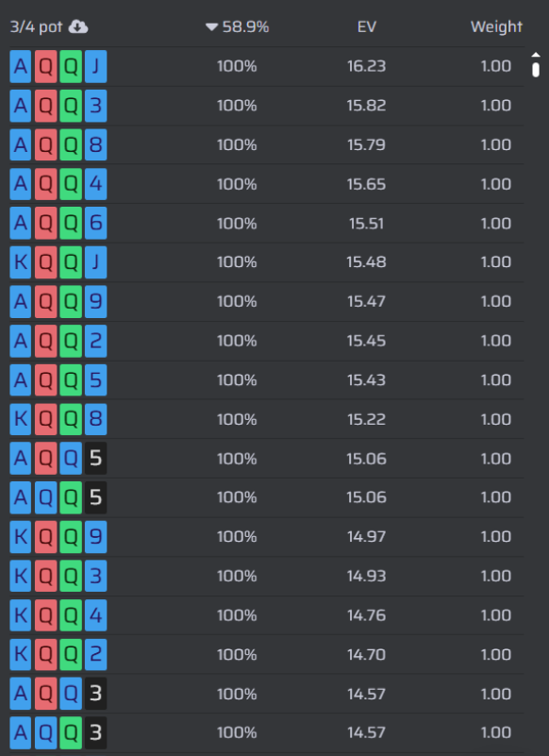Click the vertical scrollbar thumb
Viewport: 549px width, 756px height.
tap(536, 69)
